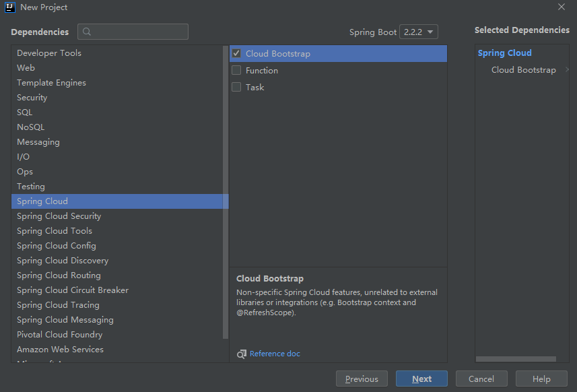
Task: Select Spring Cloud Tools category
Action: 117,231
